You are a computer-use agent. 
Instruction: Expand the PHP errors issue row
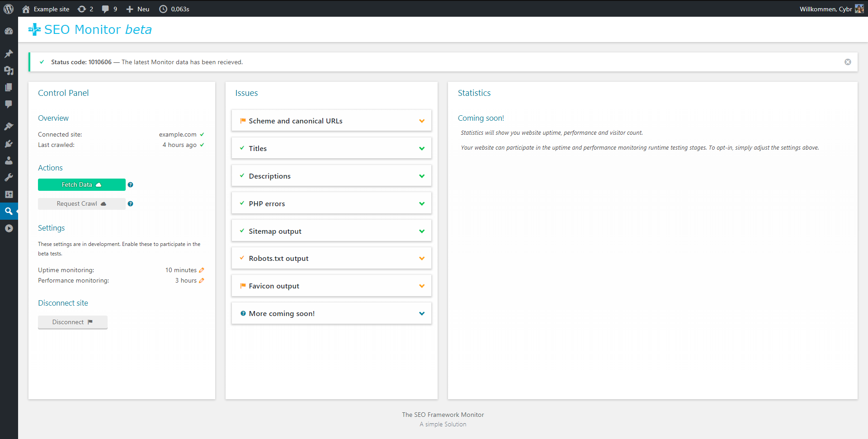pos(331,203)
